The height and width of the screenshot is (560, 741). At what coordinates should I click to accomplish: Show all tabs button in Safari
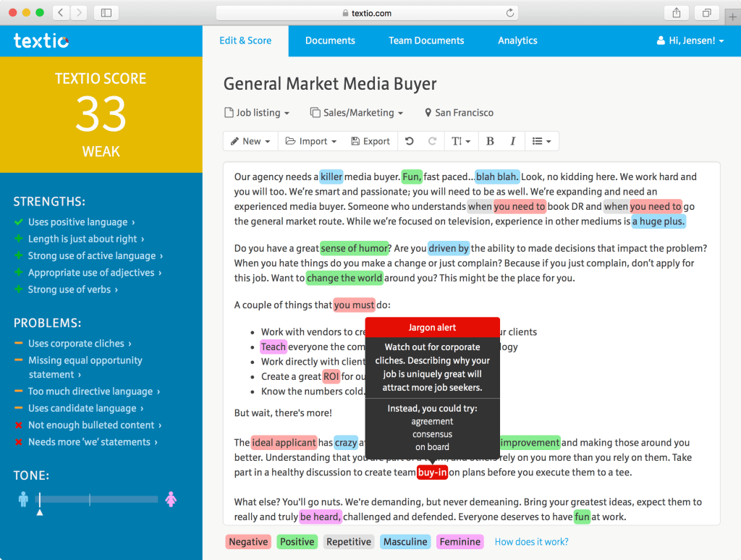tap(706, 13)
